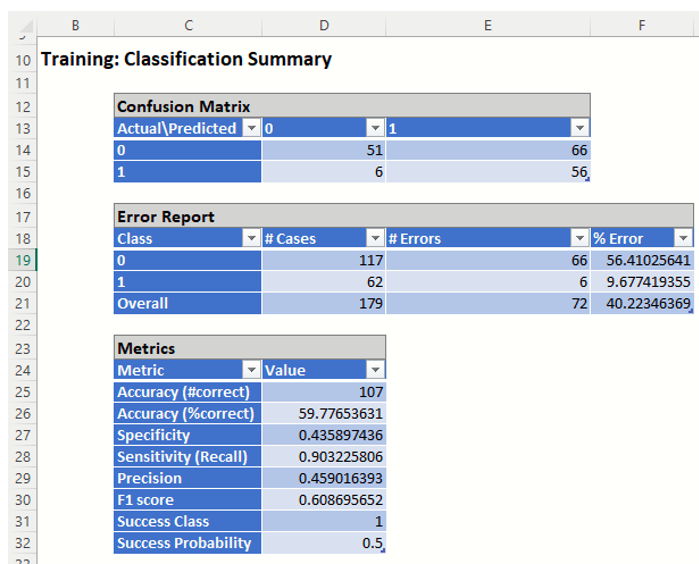Open the Actual\Predicted filter dropdown arrow
This screenshot has height=564, width=699.
(x=251, y=128)
